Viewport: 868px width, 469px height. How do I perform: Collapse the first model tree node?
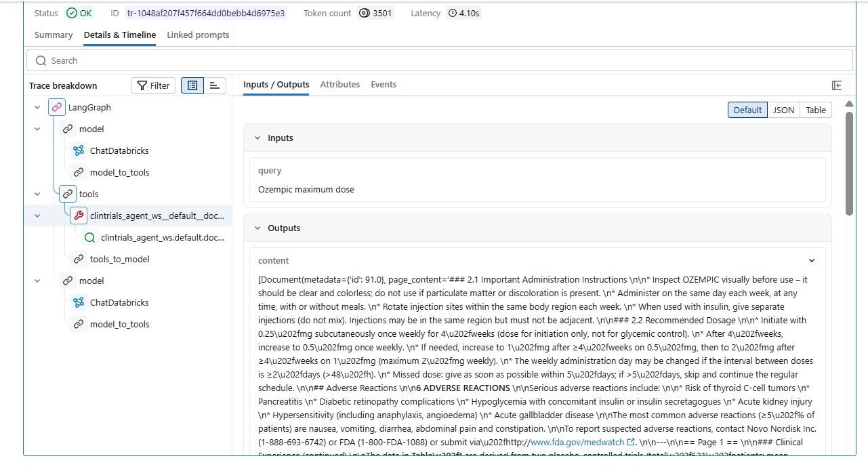37,129
